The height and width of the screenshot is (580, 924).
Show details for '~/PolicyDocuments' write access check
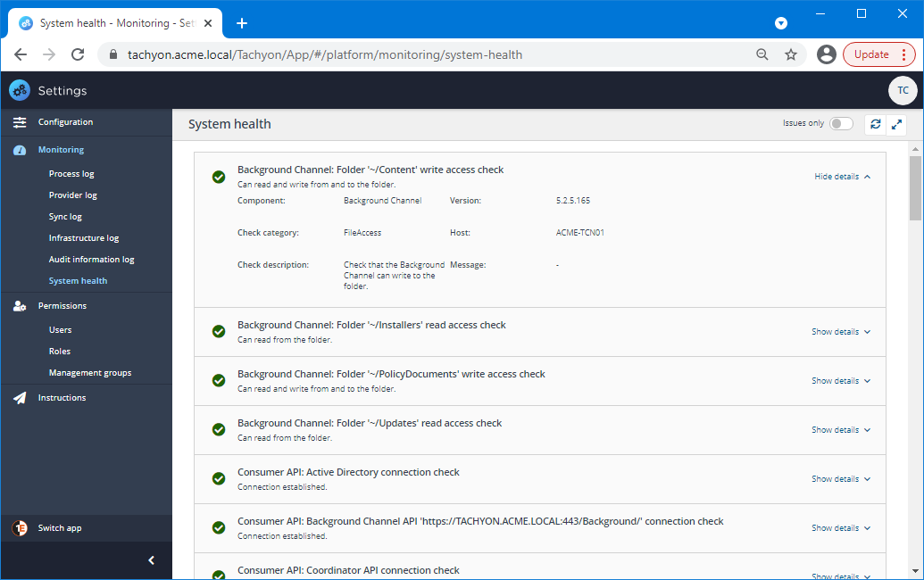(x=841, y=381)
